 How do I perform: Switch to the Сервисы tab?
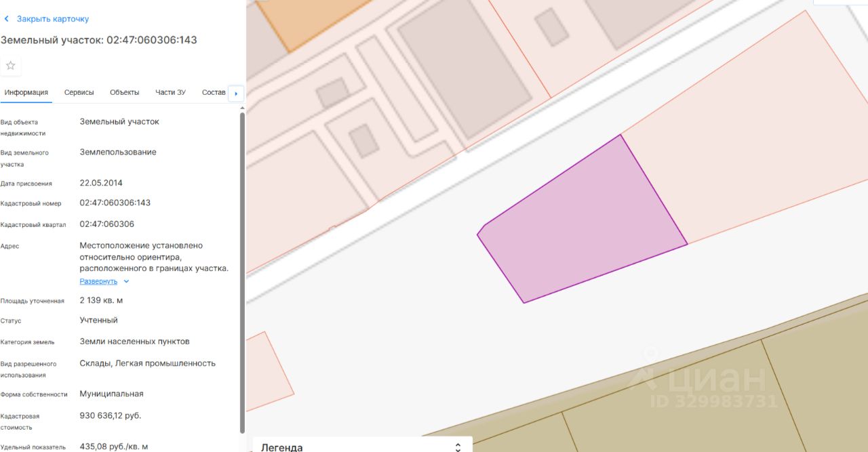(x=79, y=92)
